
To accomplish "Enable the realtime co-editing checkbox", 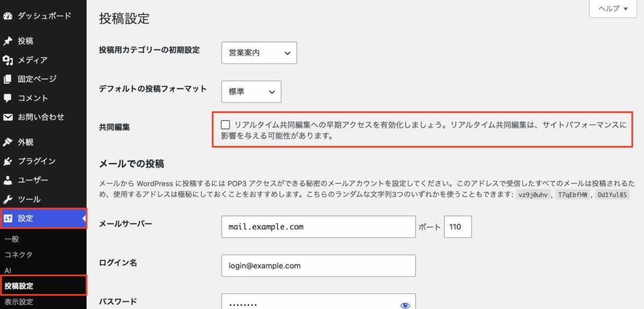I will pos(225,125).
